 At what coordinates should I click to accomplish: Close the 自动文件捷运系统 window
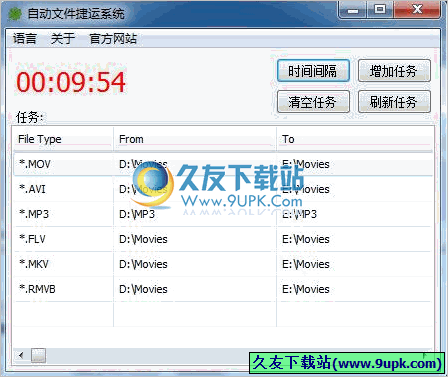[x=417, y=10]
